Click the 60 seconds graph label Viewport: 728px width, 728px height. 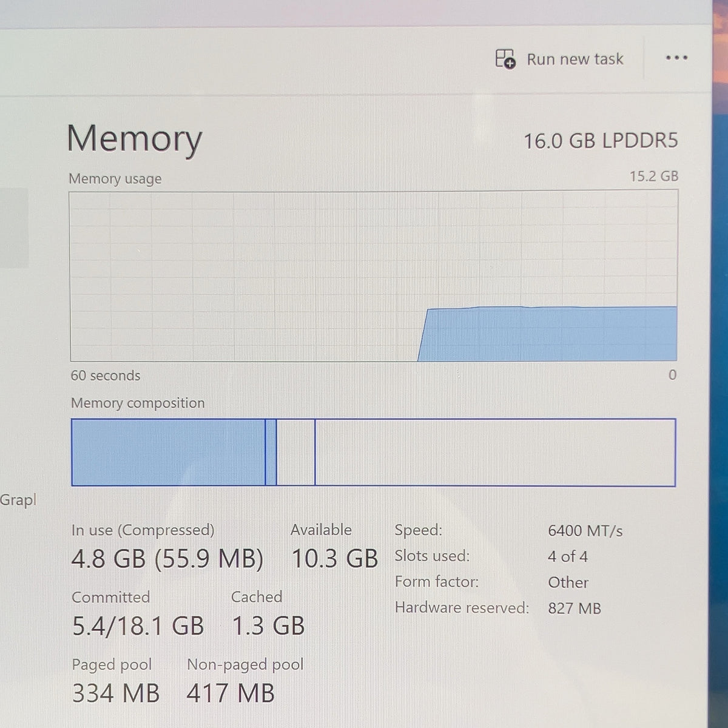coord(106,376)
